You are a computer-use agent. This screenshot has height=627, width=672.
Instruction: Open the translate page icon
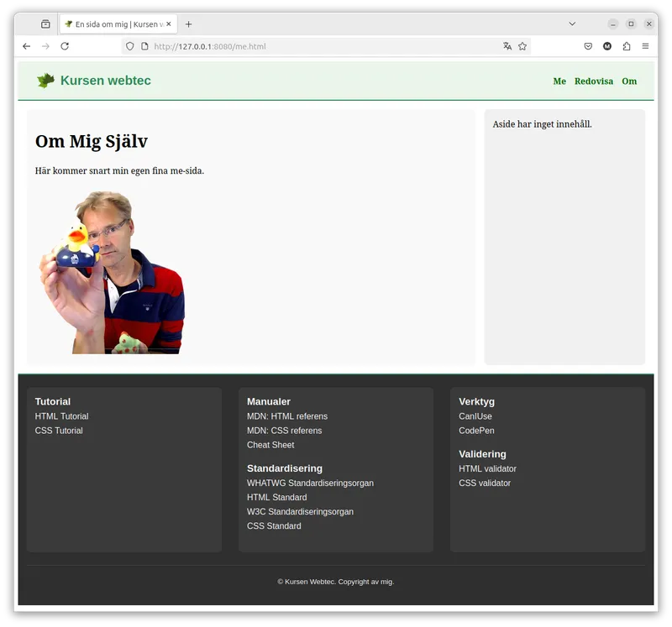[x=507, y=46]
